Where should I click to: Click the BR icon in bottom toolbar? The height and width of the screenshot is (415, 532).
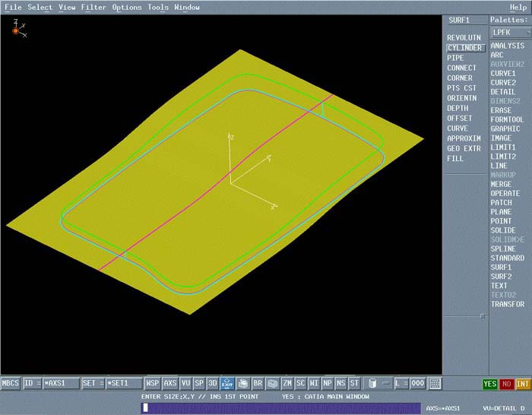click(x=258, y=384)
